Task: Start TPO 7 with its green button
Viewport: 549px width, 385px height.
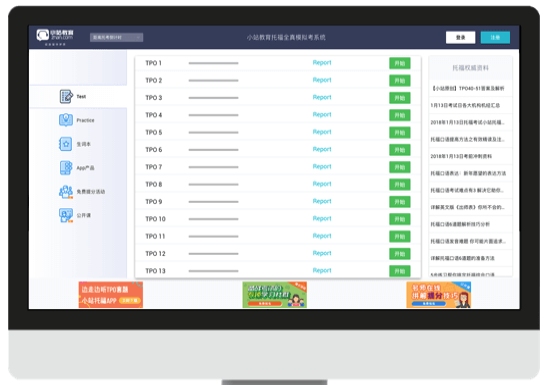Action: pos(400,167)
